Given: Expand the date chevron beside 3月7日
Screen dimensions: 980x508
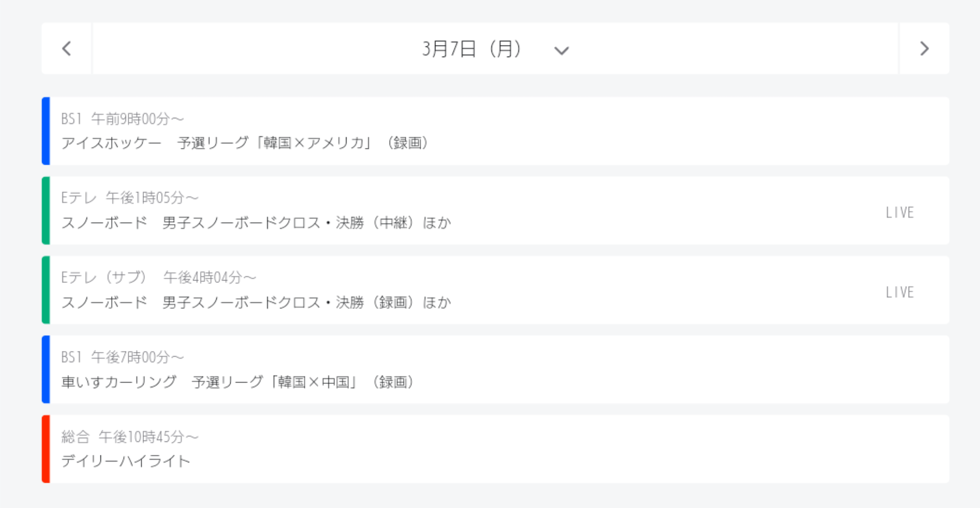Looking at the screenshot, I should [x=561, y=50].
